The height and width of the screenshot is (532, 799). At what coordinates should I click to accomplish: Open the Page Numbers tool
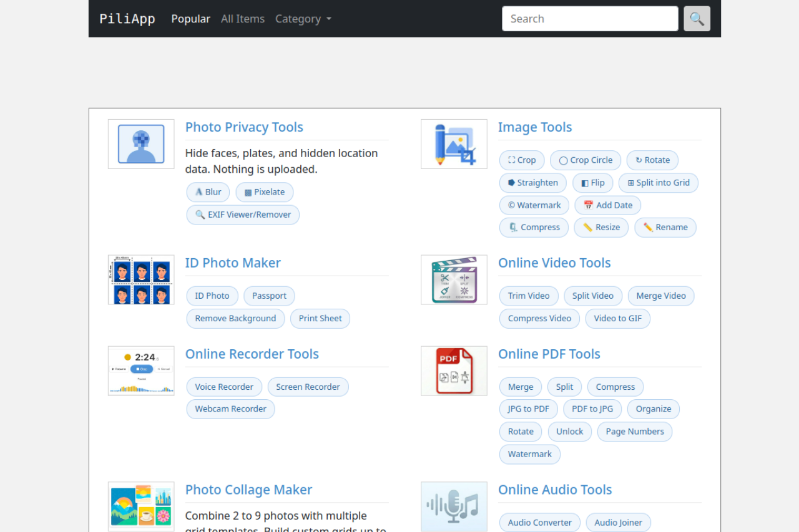635,432
